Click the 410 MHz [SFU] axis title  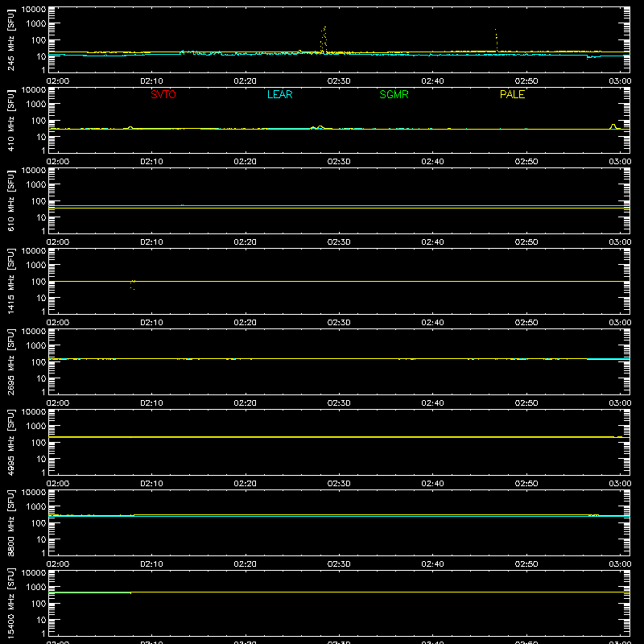(x=10, y=120)
